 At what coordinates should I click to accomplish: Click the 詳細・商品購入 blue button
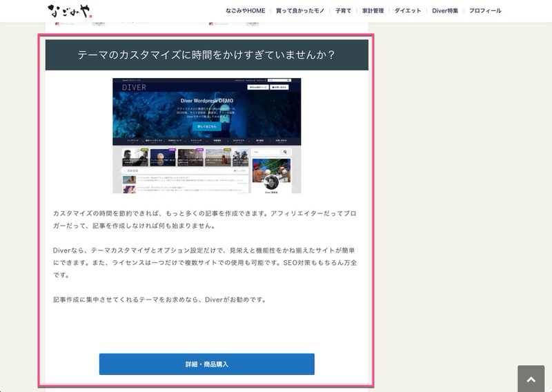[x=206, y=364]
